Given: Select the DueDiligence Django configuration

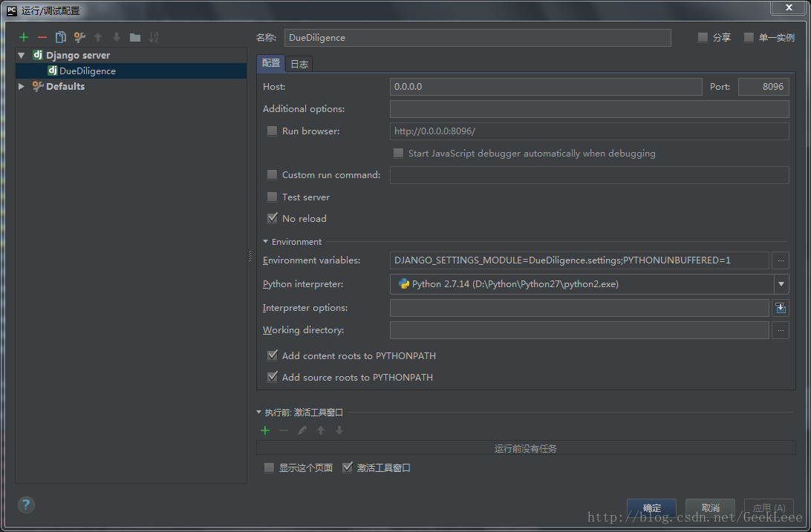Looking at the screenshot, I should click(131, 70).
